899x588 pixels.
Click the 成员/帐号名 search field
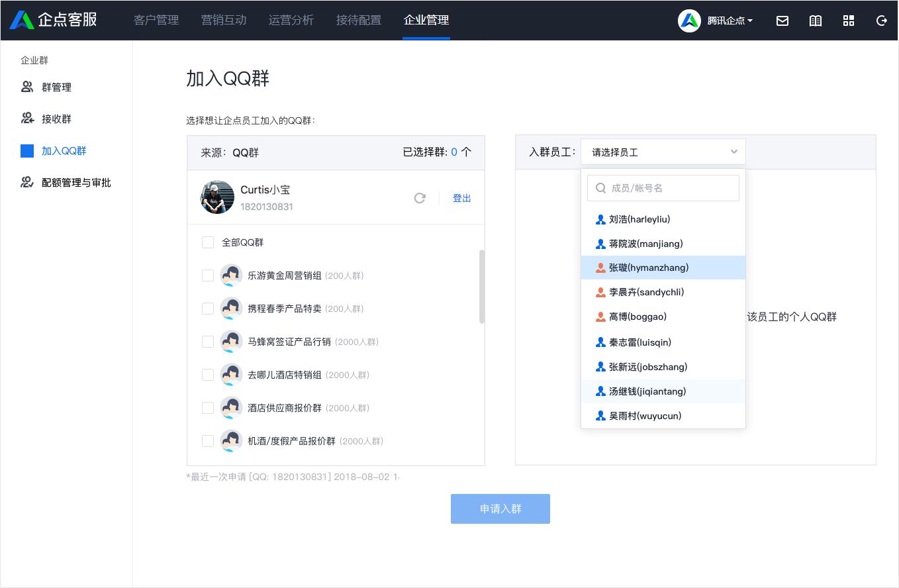tap(663, 188)
